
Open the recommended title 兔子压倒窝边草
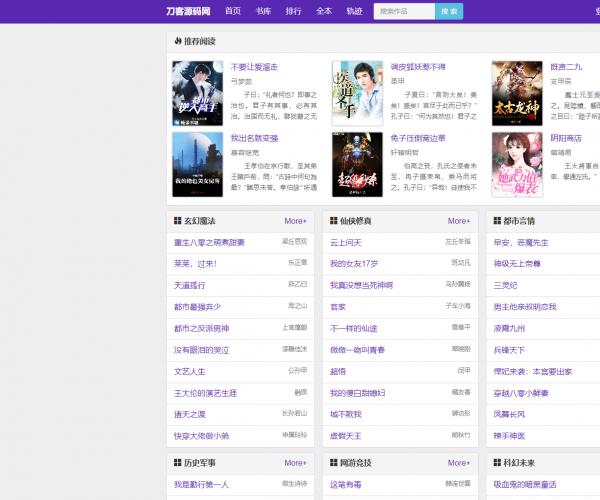click(418, 138)
